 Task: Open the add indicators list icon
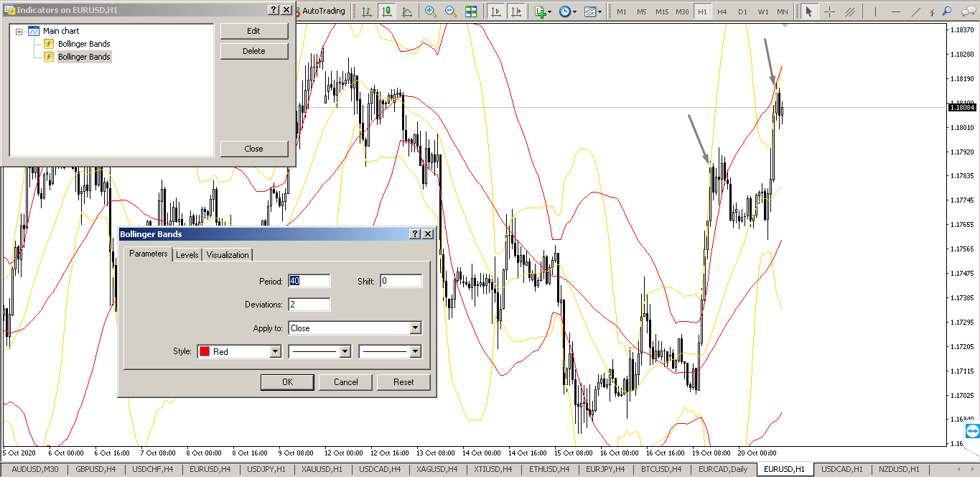(x=540, y=11)
